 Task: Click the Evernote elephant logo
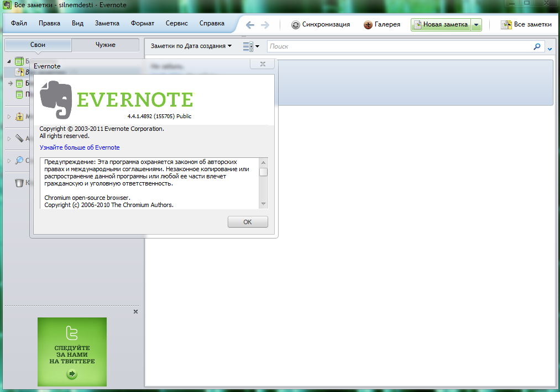[56, 100]
